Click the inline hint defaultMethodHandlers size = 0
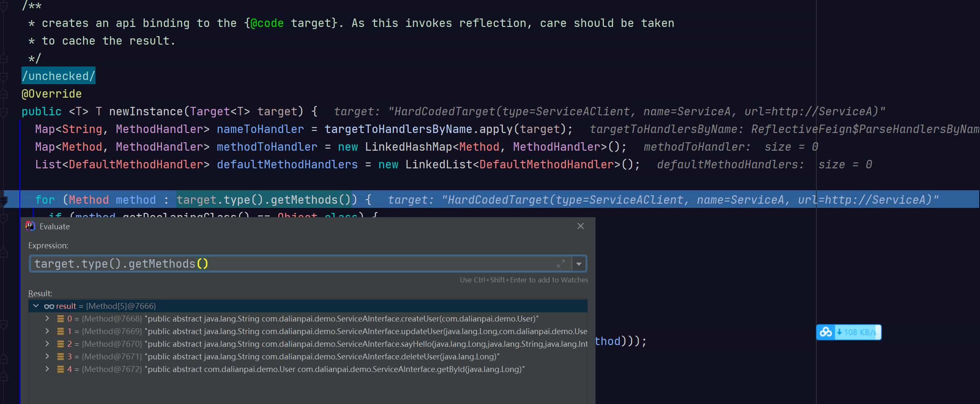The image size is (980, 404). [765, 164]
